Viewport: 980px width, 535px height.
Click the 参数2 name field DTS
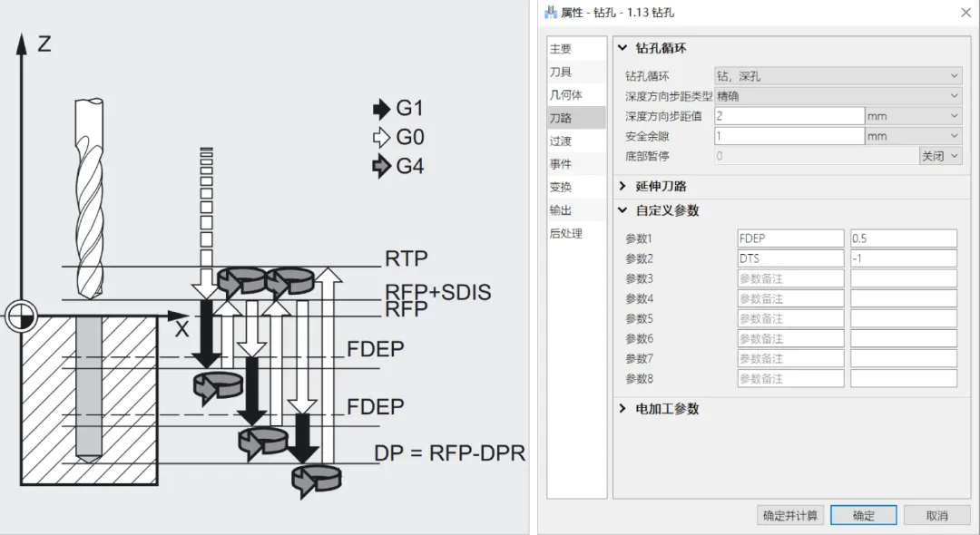pyautogui.click(x=790, y=258)
